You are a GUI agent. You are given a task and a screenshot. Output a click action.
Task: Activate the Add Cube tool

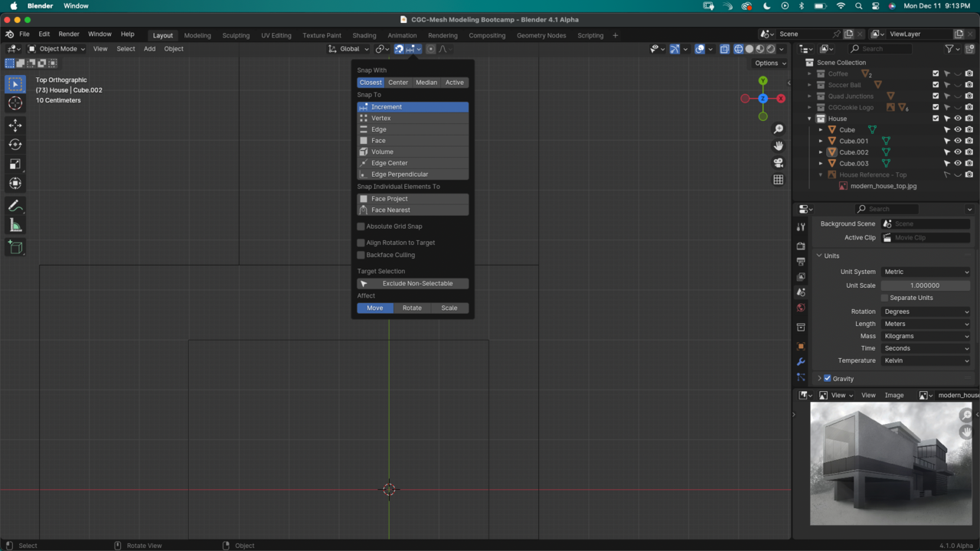pos(15,246)
